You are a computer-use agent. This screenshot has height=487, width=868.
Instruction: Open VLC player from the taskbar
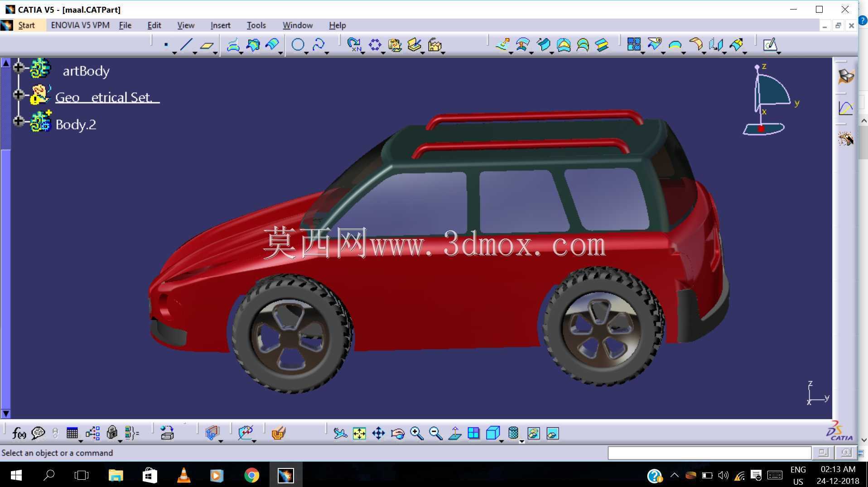tap(183, 475)
